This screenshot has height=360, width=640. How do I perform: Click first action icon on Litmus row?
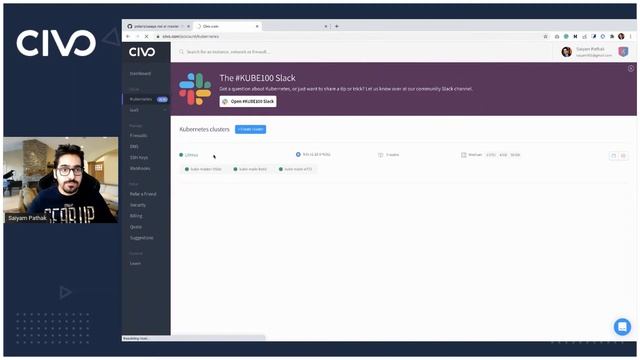613,156
